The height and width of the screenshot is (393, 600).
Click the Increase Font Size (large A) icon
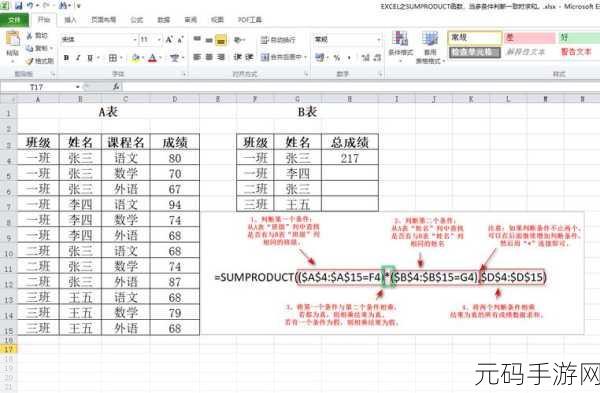[x=169, y=39]
